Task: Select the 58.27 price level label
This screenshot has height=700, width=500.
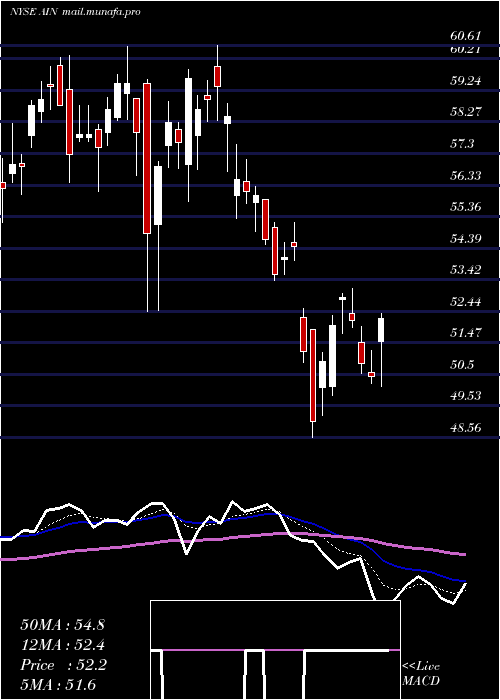Action: point(466,112)
